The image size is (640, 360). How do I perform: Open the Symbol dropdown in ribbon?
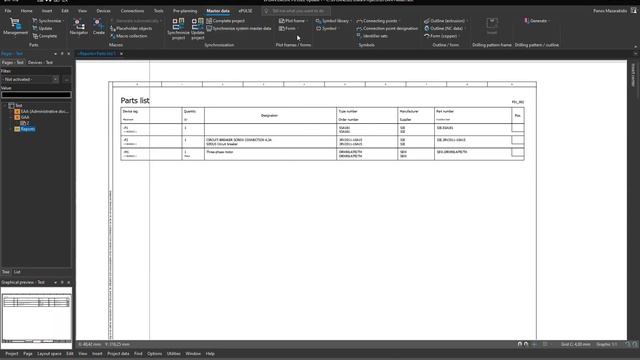(x=327, y=28)
